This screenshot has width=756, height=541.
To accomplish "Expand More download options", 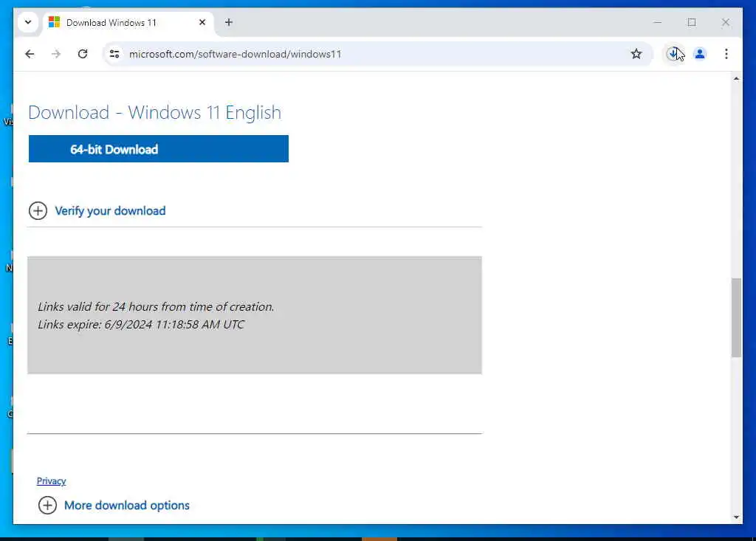I will click(x=127, y=506).
